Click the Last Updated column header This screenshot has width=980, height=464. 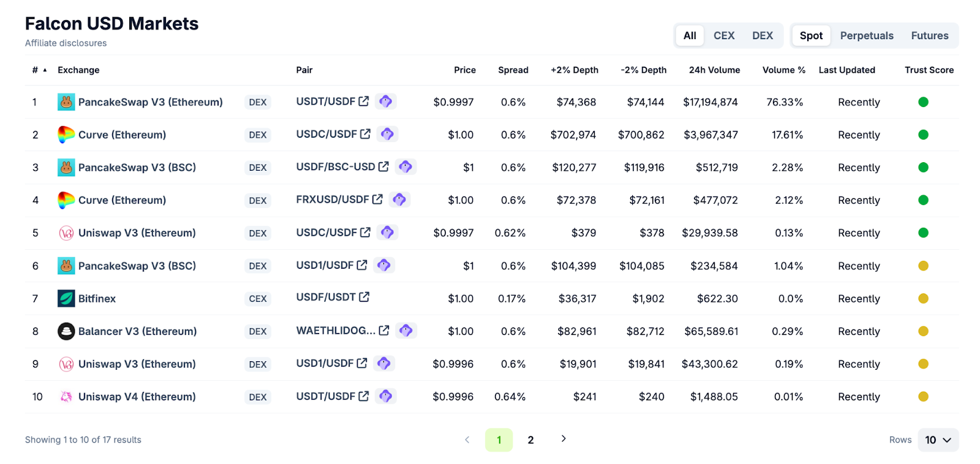pos(846,70)
